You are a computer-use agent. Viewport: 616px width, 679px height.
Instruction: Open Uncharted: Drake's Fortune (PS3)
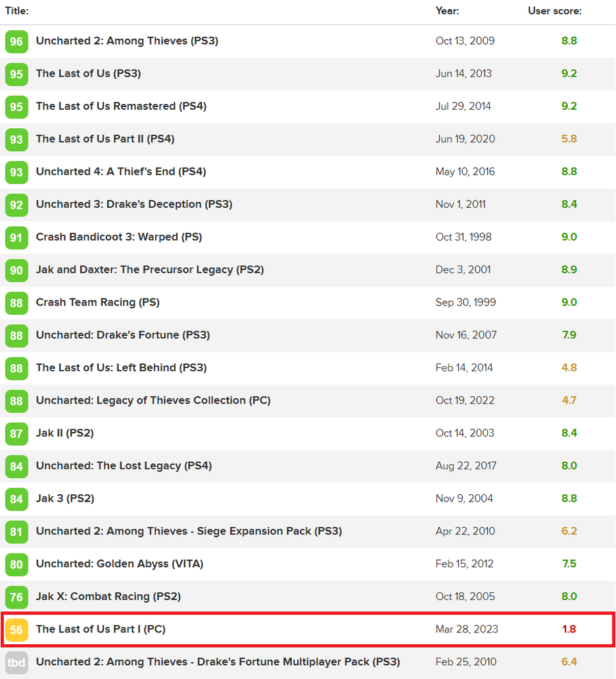click(123, 335)
